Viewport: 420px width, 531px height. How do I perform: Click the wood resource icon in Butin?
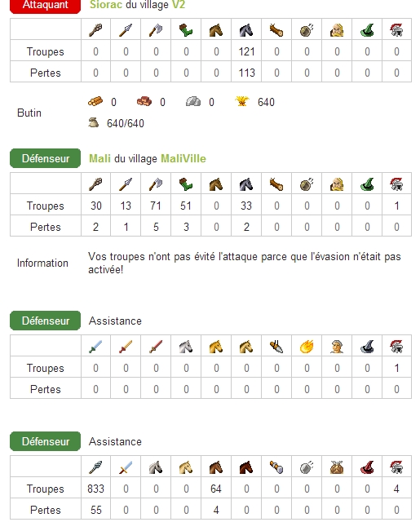point(95,102)
